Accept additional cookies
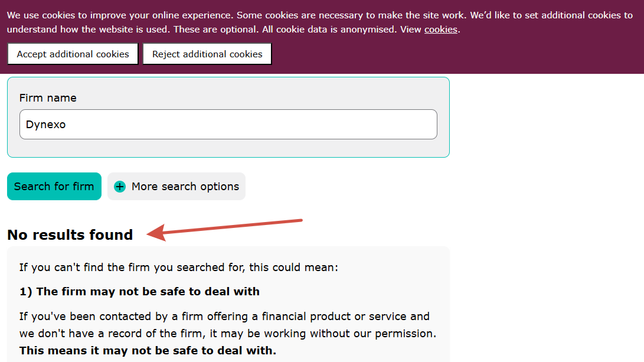The height and width of the screenshot is (362, 644). [x=73, y=54]
